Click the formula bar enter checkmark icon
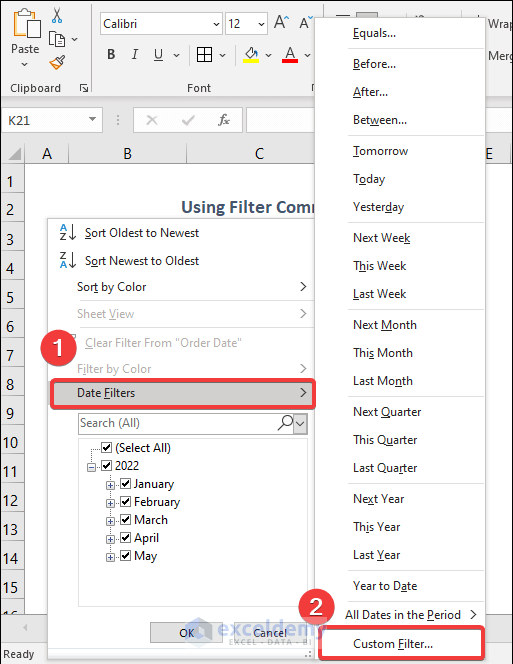The image size is (513, 664). [188, 120]
